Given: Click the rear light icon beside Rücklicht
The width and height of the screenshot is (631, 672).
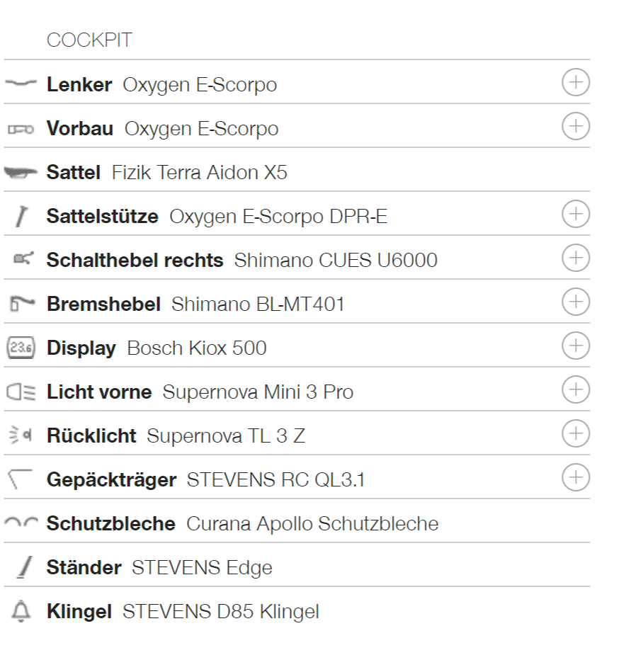Looking at the screenshot, I should pyautogui.click(x=20, y=435).
